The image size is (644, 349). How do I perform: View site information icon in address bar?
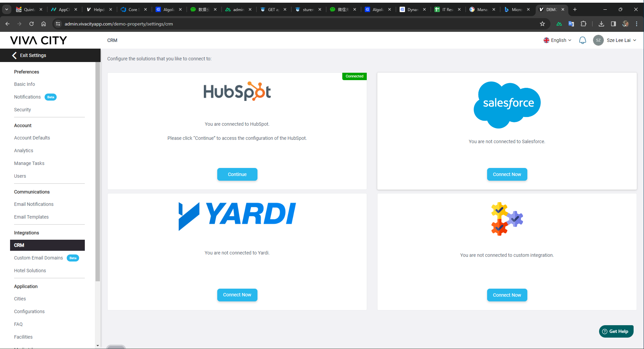[x=58, y=24]
